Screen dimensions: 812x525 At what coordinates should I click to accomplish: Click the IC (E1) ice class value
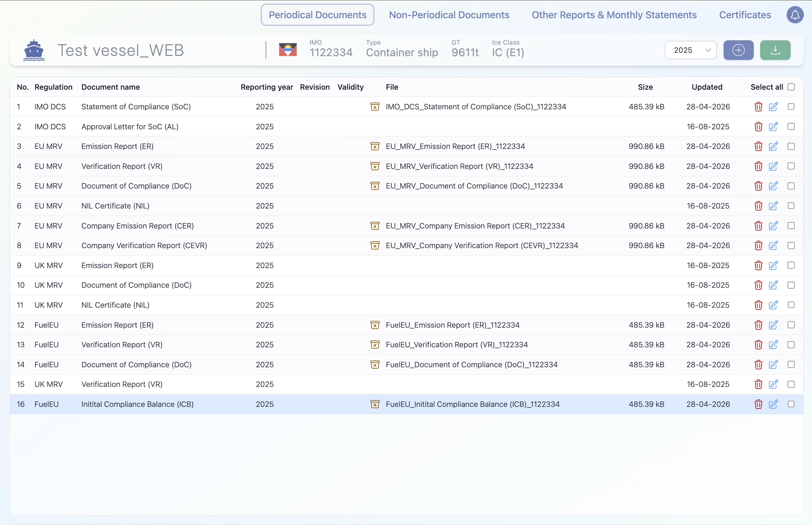click(508, 52)
